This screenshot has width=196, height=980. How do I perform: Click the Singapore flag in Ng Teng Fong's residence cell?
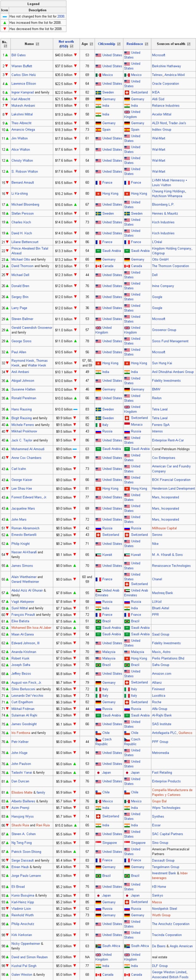127,843
